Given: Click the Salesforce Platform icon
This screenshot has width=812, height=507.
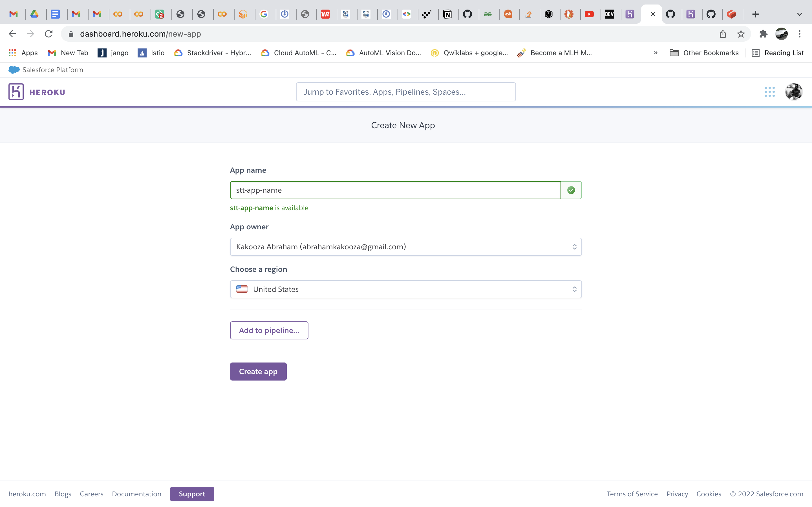Looking at the screenshot, I should [13, 70].
